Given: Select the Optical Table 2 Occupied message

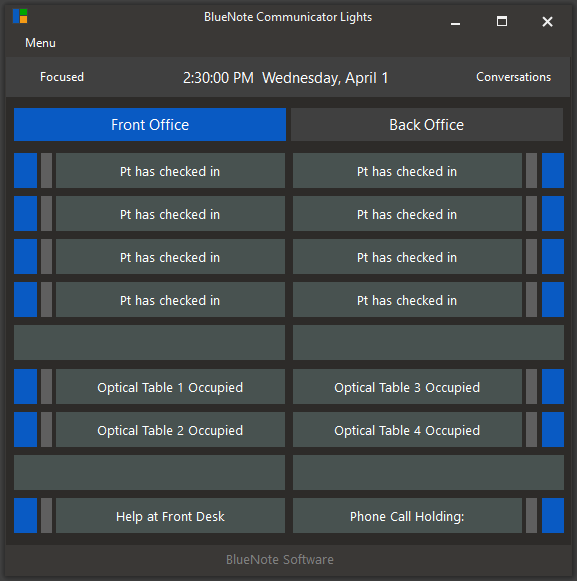Looking at the screenshot, I should [170, 429].
